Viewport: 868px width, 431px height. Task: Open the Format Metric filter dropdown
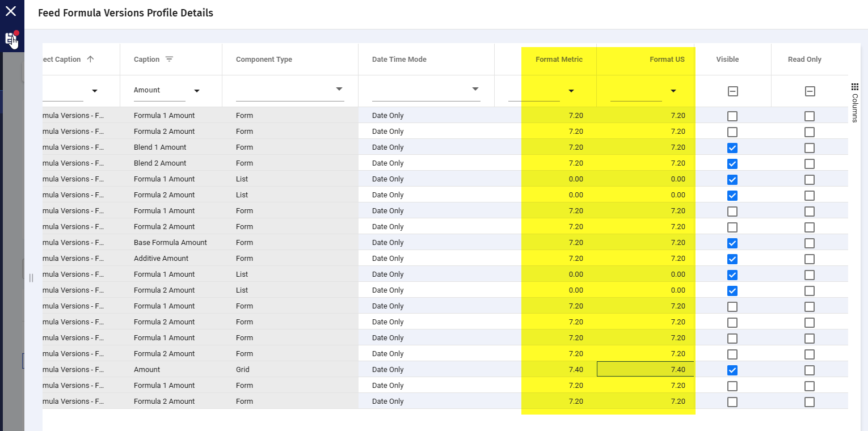click(x=571, y=91)
